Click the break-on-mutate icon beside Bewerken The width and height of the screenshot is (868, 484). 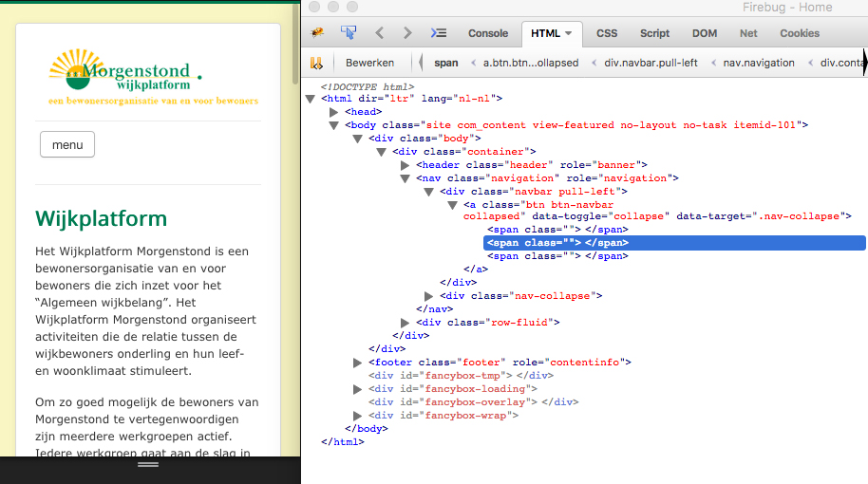pyautogui.click(x=316, y=63)
